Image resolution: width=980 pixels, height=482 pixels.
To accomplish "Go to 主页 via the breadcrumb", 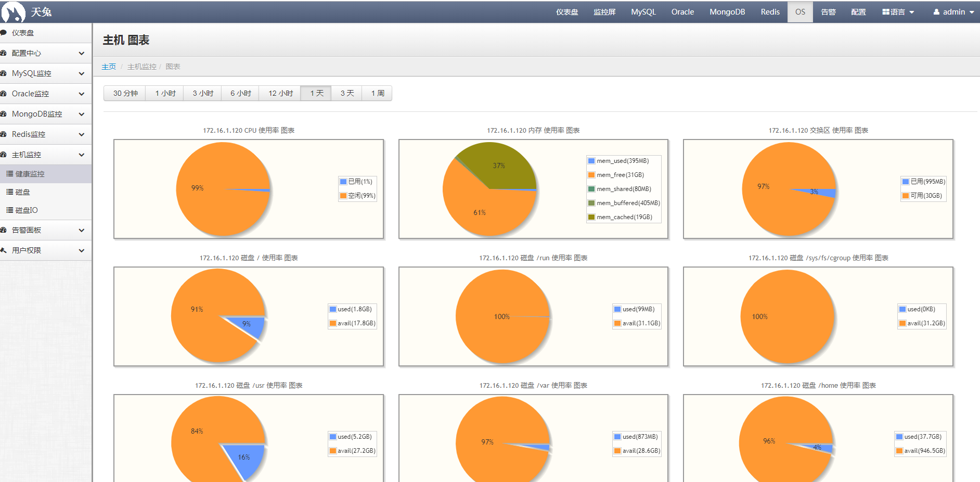I will click(109, 67).
